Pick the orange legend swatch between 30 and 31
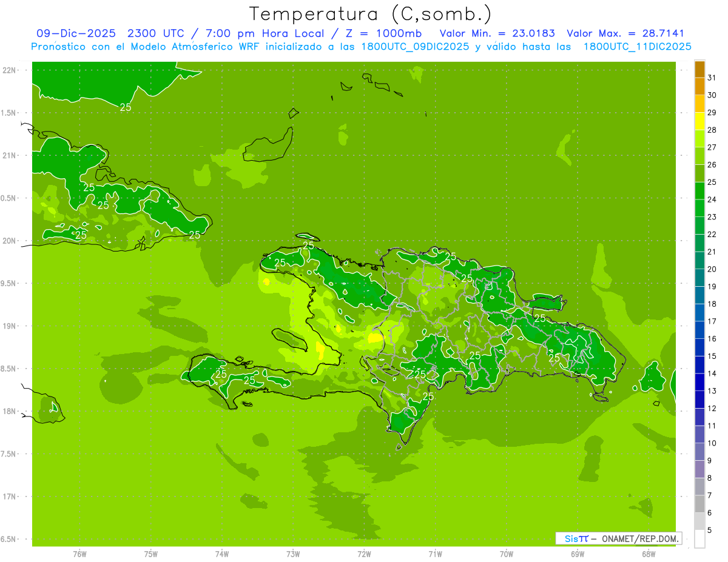This screenshot has width=728, height=562. click(x=699, y=86)
